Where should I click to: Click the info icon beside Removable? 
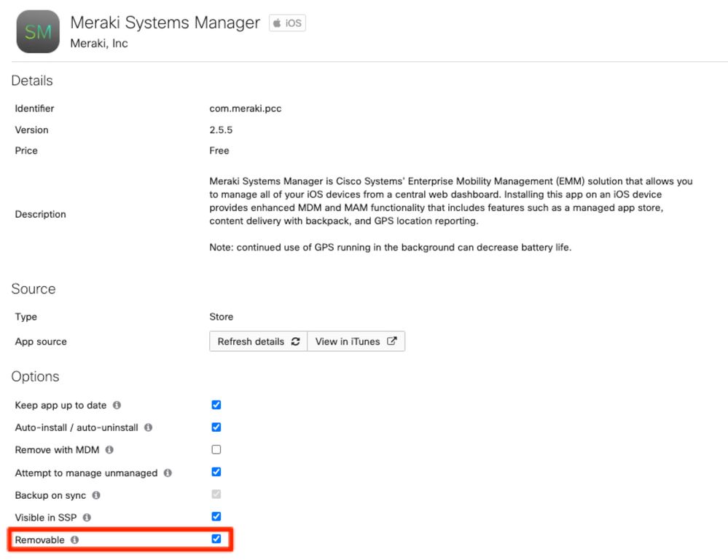pos(74,540)
